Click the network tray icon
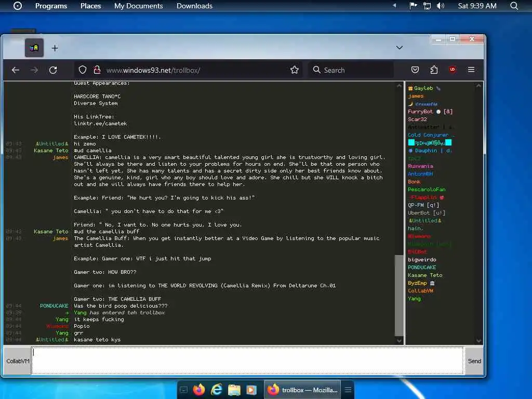This screenshot has width=532, height=399. [x=427, y=6]
